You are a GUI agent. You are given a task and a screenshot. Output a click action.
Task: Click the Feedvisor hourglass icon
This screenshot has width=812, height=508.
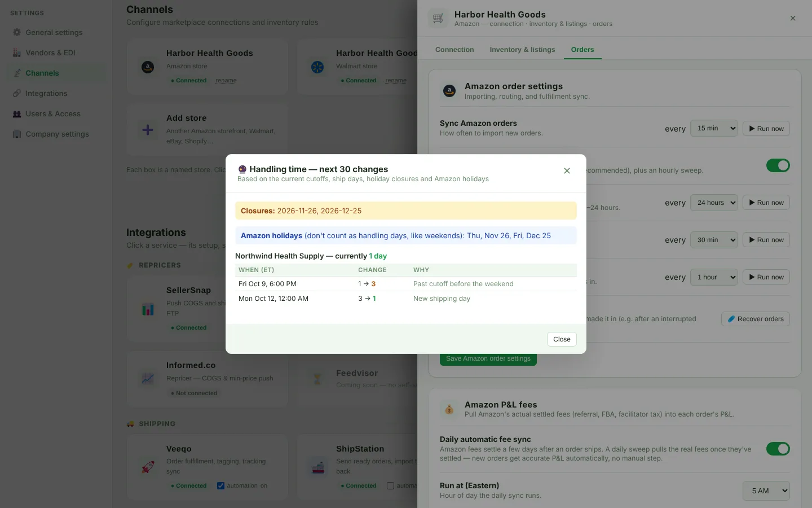(x=317, y=379)
